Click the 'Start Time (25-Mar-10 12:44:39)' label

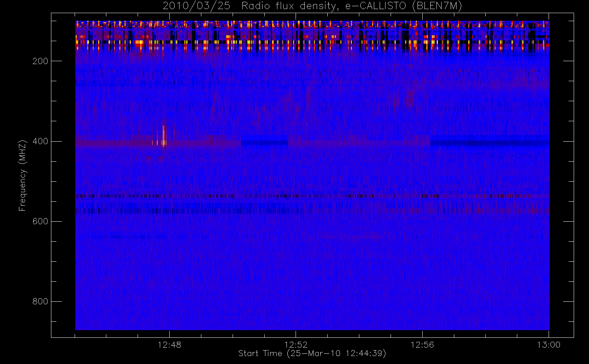click(312, 353)
